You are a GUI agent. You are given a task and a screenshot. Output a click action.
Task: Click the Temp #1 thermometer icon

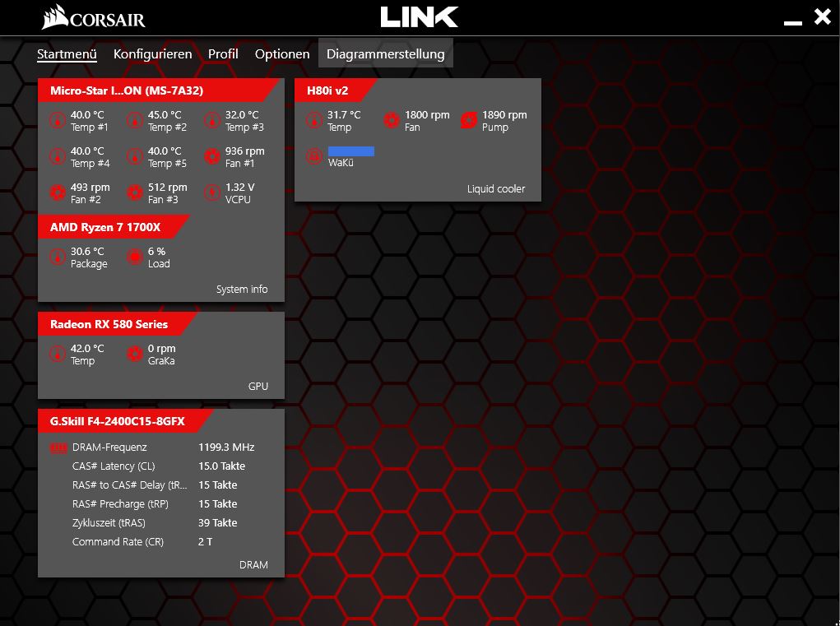point(58,120)
